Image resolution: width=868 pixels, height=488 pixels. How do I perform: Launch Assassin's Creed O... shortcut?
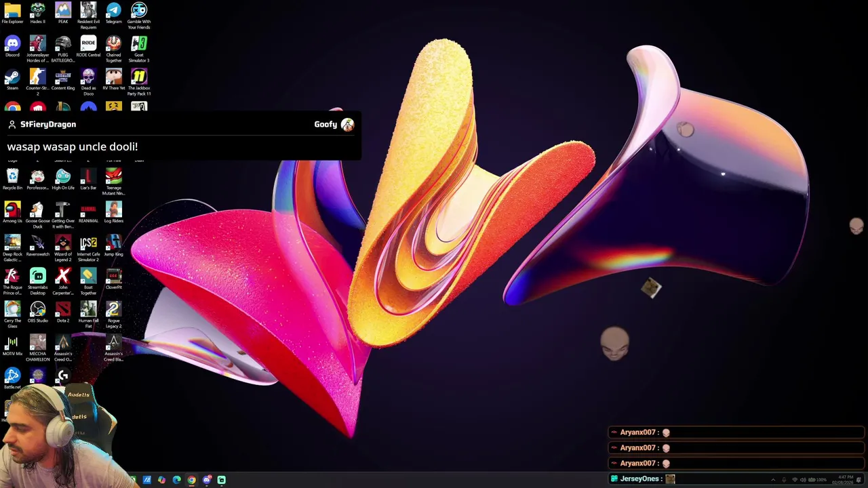[63, 348]
